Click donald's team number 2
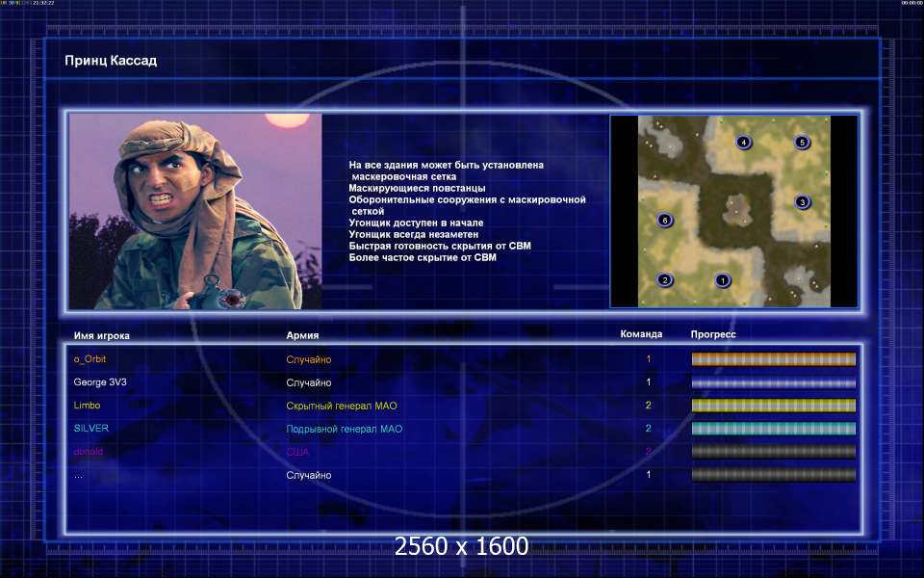This screenshot has width=924, height=578. pyautogui.click(x=648, y=452)
